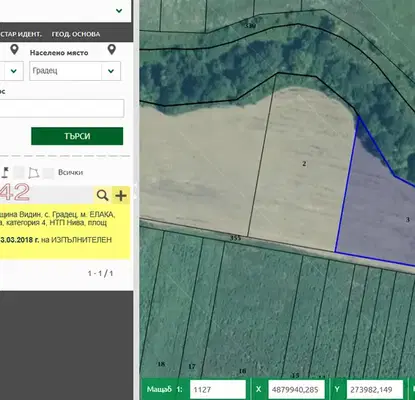Click the X coordinate field

(296, 389)
